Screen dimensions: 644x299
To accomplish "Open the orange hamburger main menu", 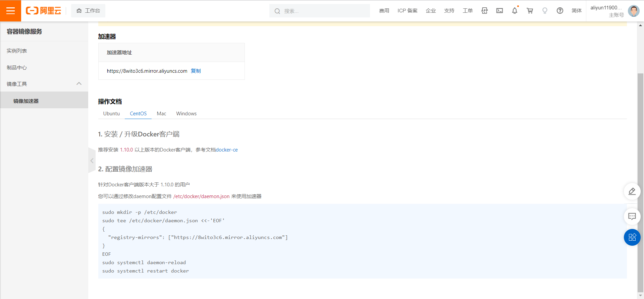I will (x=10, y=11).
